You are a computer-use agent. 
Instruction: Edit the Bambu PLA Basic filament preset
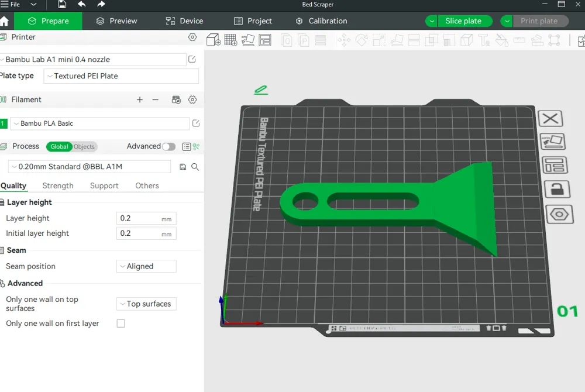(x=196, y=123)
